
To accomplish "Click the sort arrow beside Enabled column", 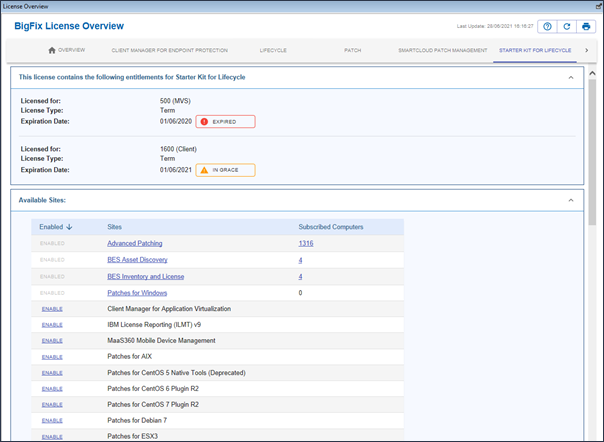I will pos(70,227).
